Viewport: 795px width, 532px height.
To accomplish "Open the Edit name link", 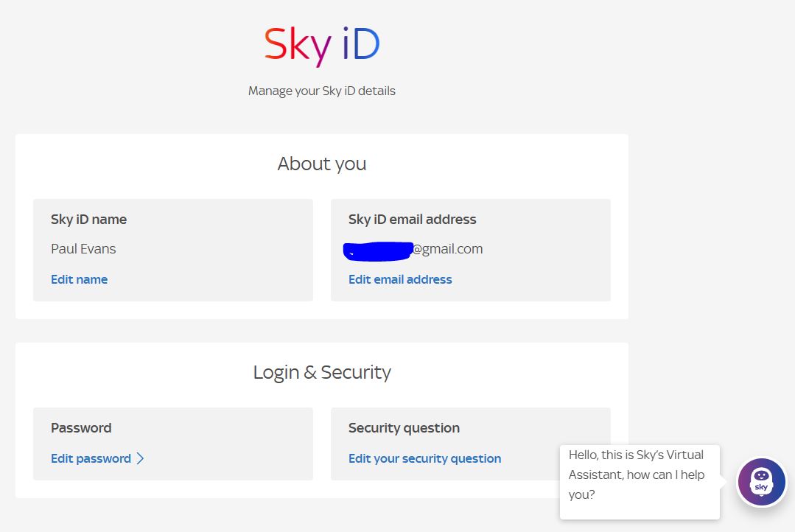I will click(x=79, y=279).
